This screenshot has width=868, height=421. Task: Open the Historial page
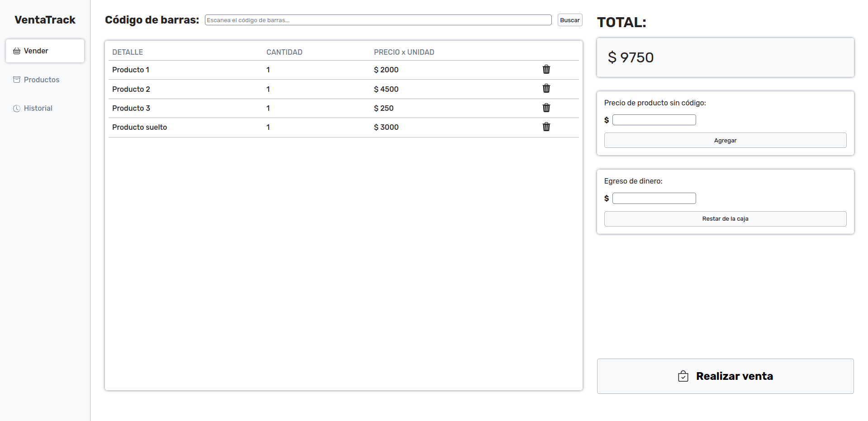pos(38,109)
